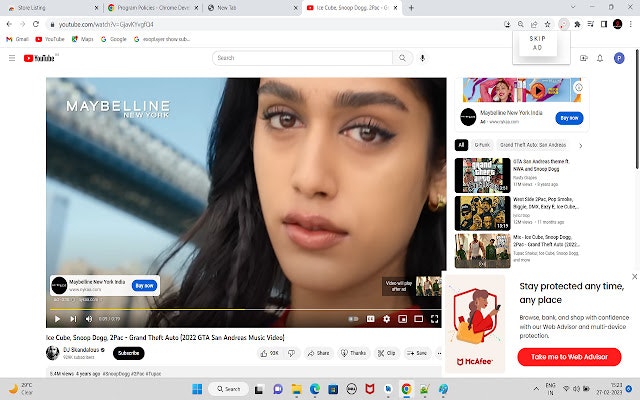
Task: Show more filter chips arrow
Action: pyautogui.click(x=580, y=145)
